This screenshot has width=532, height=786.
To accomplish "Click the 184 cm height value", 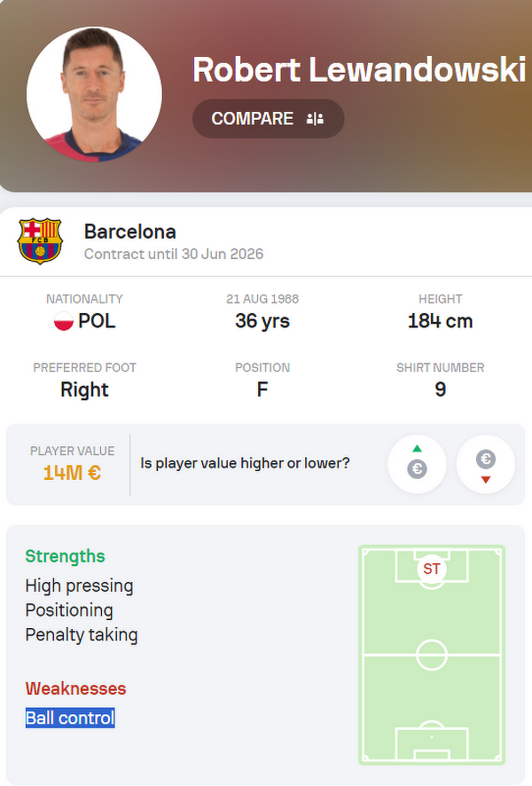I will tap(441, 321).
